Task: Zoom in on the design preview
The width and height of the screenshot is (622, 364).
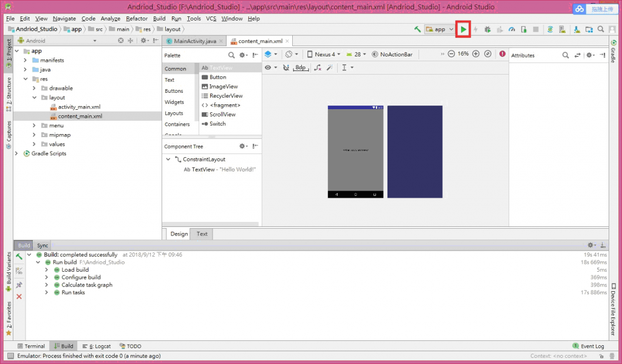Action: tap(476, 54)
